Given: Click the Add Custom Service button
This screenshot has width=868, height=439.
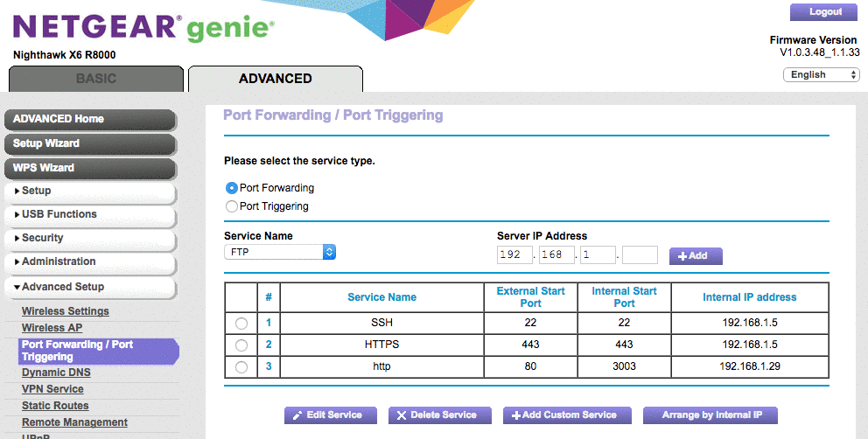Looking at the screenshot, I should tap(567, 415).
